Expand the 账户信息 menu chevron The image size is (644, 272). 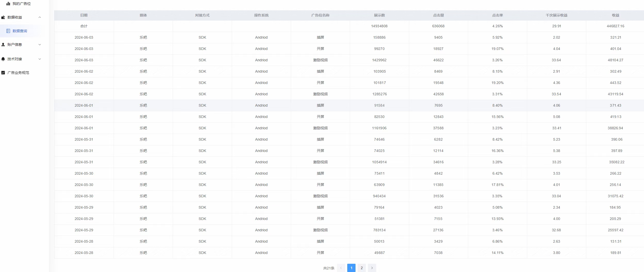[40, 45]
